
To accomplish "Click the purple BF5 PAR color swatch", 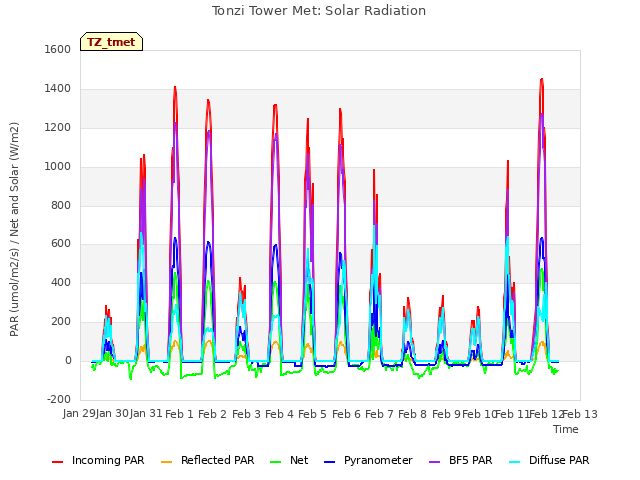I will point(435,462).
